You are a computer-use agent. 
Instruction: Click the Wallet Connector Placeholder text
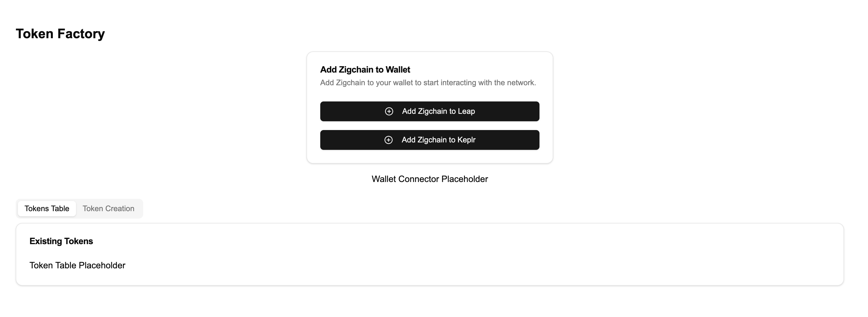tap(430, 179)
